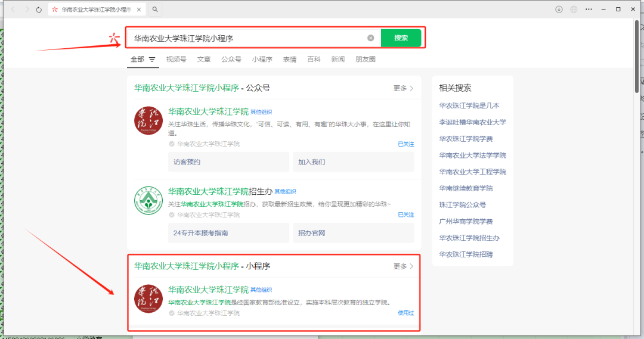Click related search 华南继续教育学院

tap(466, 188)
